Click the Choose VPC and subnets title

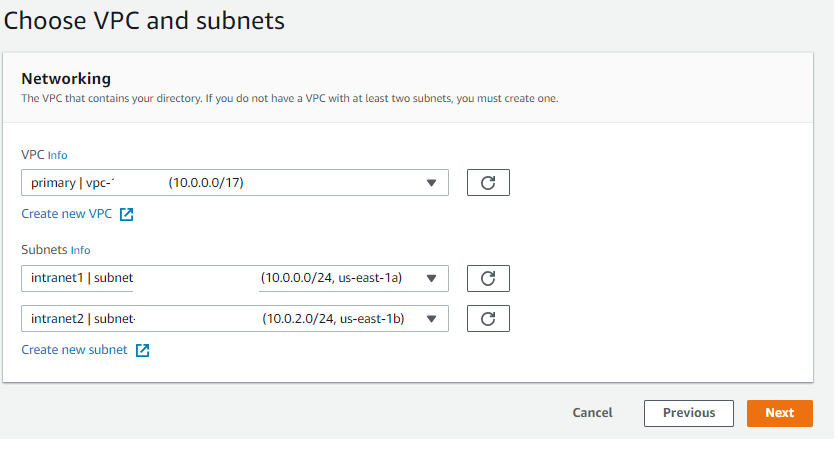click(x=145, y=20)
